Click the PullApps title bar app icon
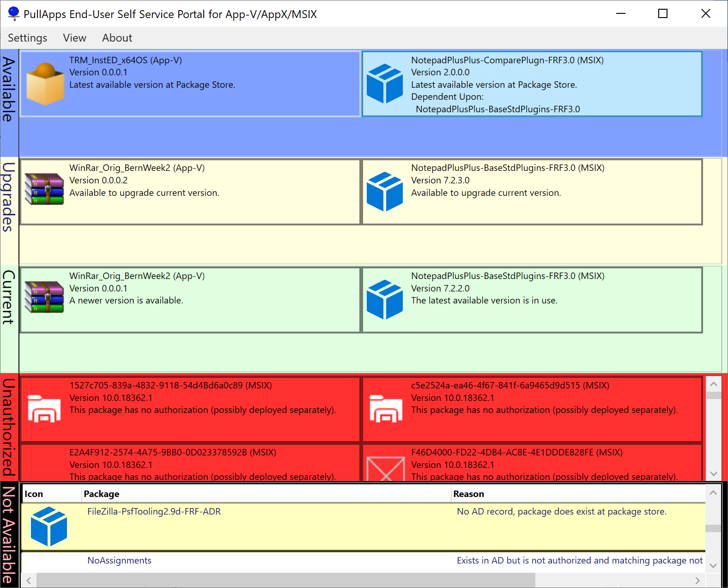Viewport: 728px width, 588px height. pos(14,14)
